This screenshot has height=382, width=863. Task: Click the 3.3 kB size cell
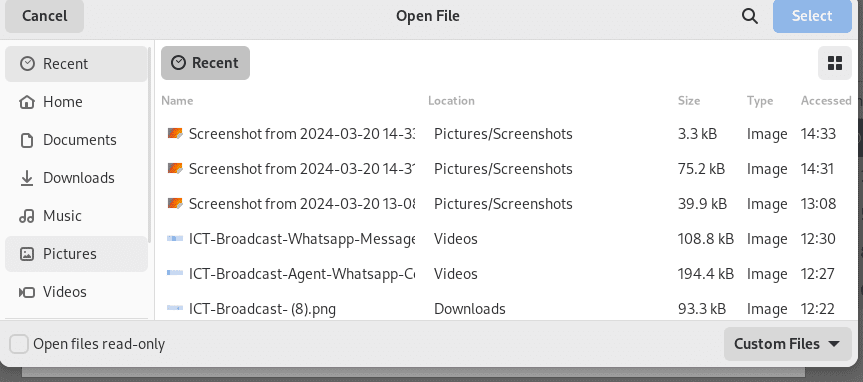(x=697, y=134)
